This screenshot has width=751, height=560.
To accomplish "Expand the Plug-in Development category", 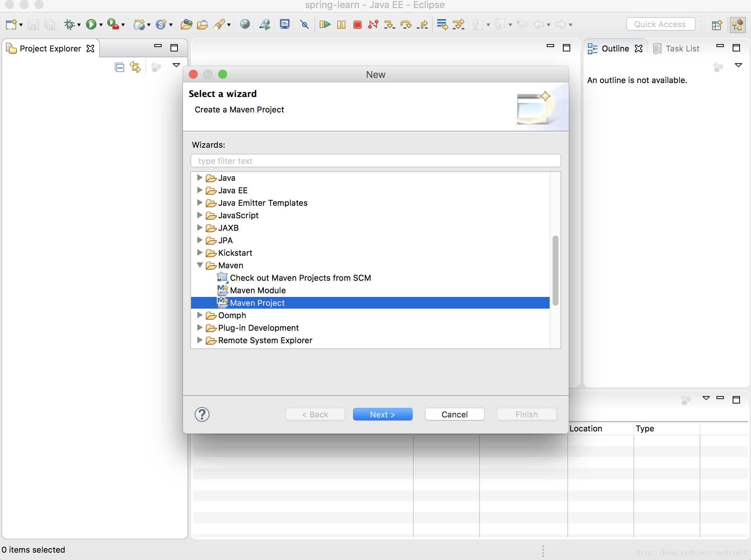I will [200, 328].
